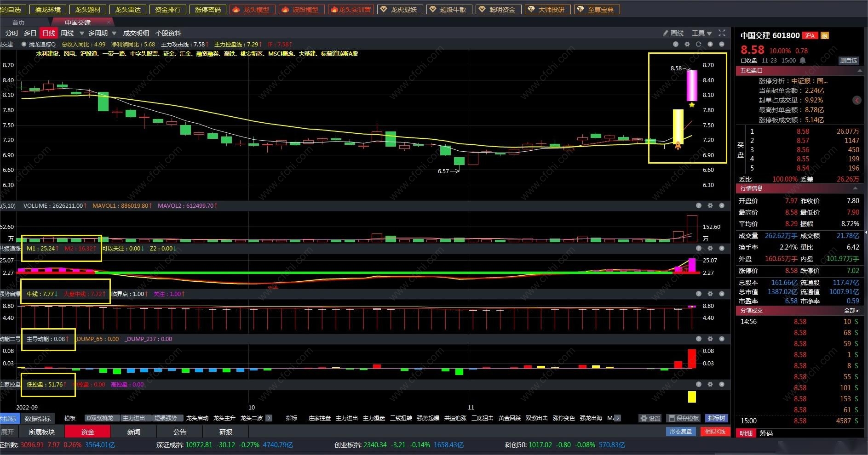
Task: Select the 画线 pencil drawing tool
Action: coord(673,33)
